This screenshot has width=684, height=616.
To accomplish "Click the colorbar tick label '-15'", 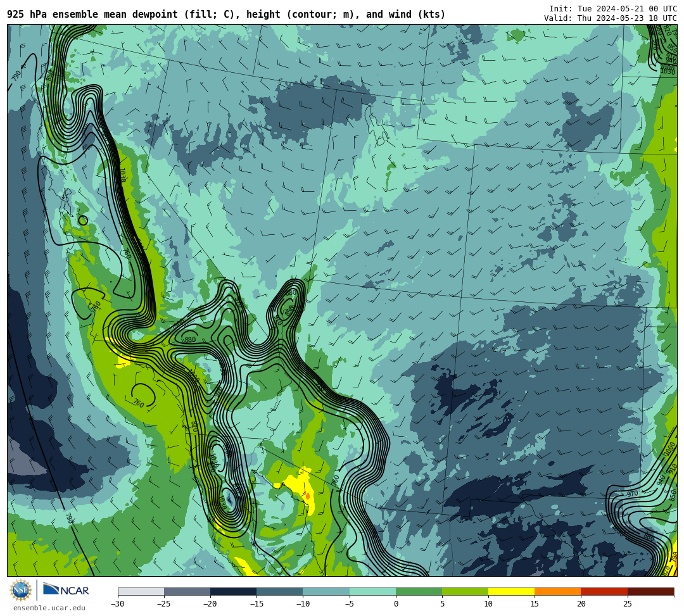I will click(x=256, y=604).
